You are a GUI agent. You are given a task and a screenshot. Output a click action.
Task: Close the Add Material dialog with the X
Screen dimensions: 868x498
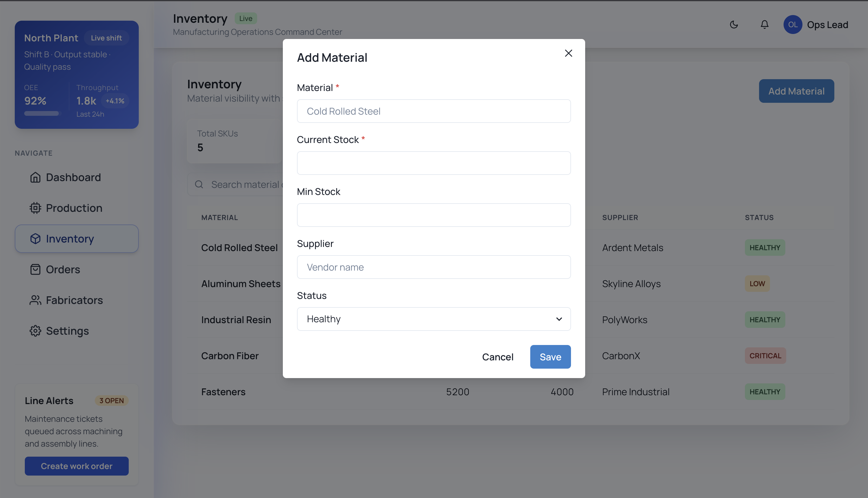point(568,53)
